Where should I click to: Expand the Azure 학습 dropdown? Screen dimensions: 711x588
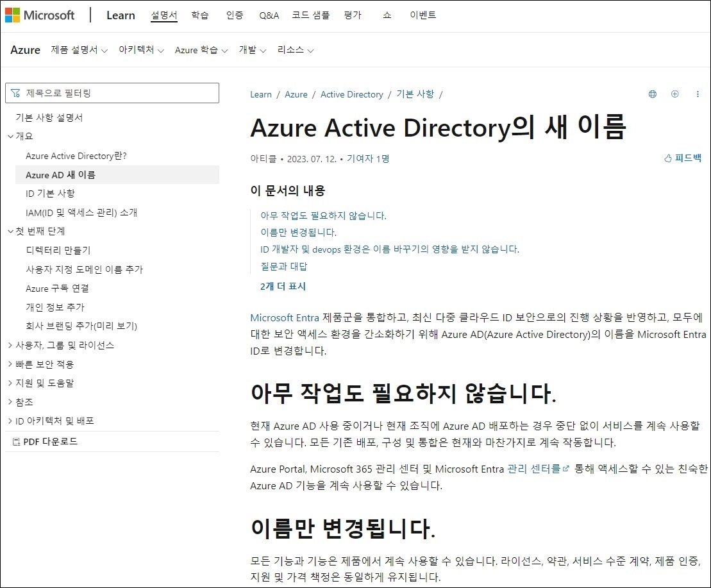pos(201,50)
